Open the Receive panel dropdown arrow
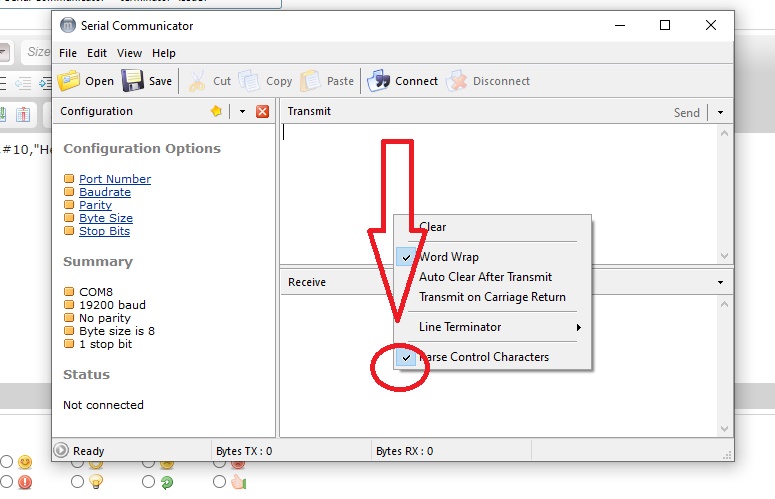The image size is (775, 499). tap(720, 283)
